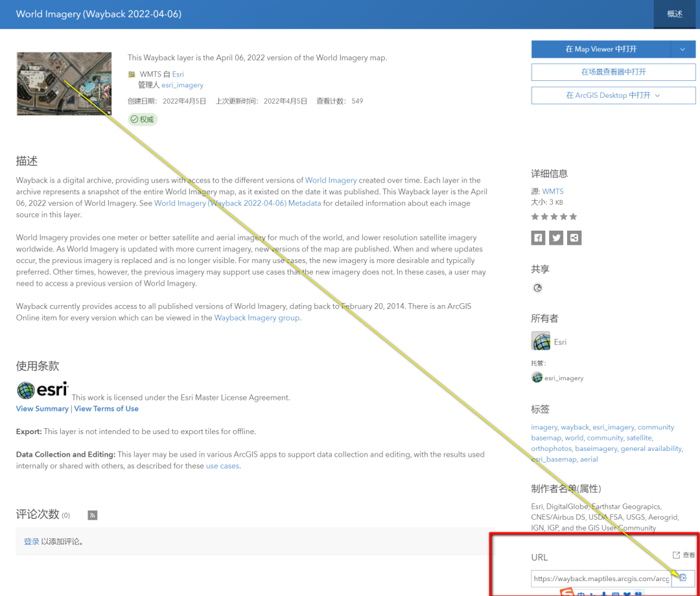Click the esri_imagery host avatar

tap(537, 378)
